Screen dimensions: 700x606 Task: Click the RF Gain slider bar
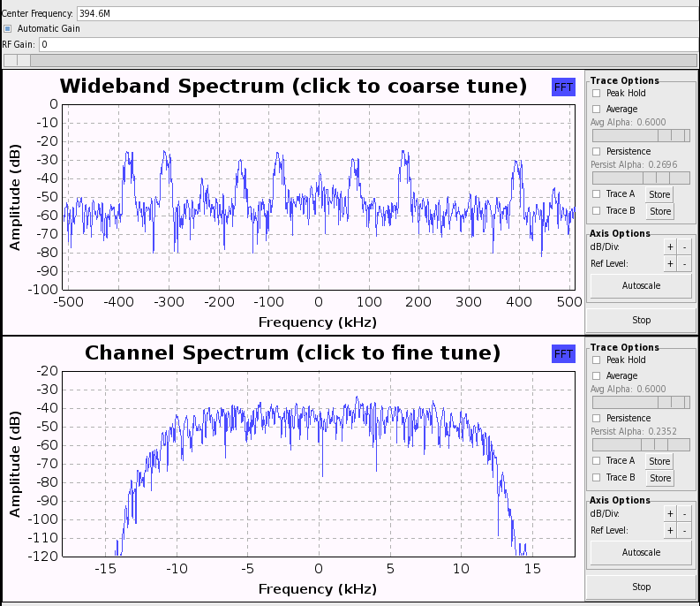click(350, 60)
